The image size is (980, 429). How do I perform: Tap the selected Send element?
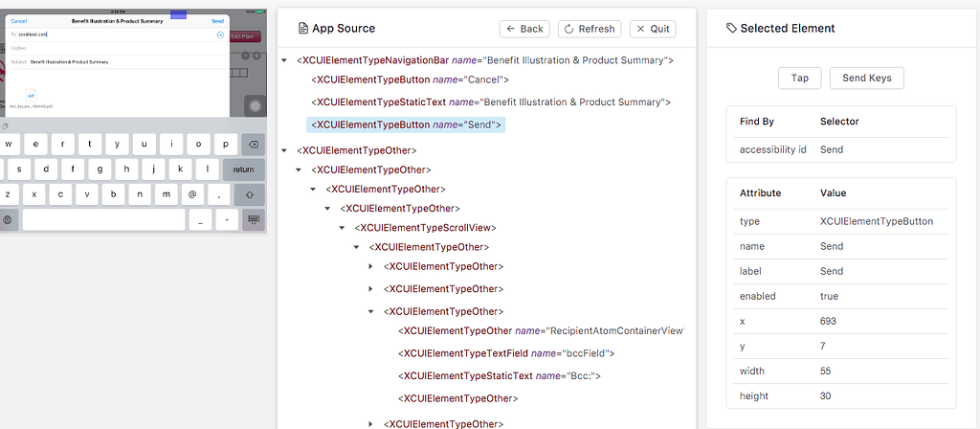click(799, 78)
